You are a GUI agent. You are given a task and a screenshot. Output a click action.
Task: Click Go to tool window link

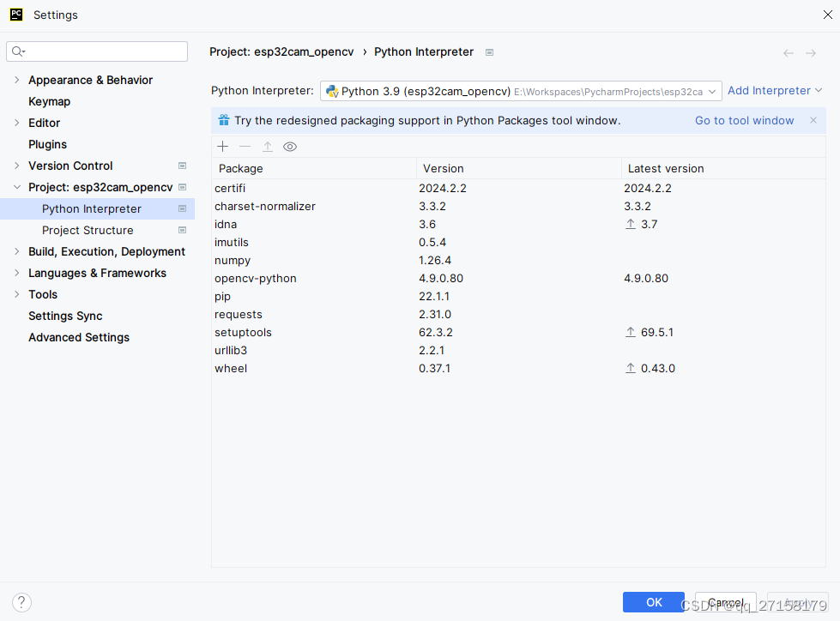coord(744,120)
